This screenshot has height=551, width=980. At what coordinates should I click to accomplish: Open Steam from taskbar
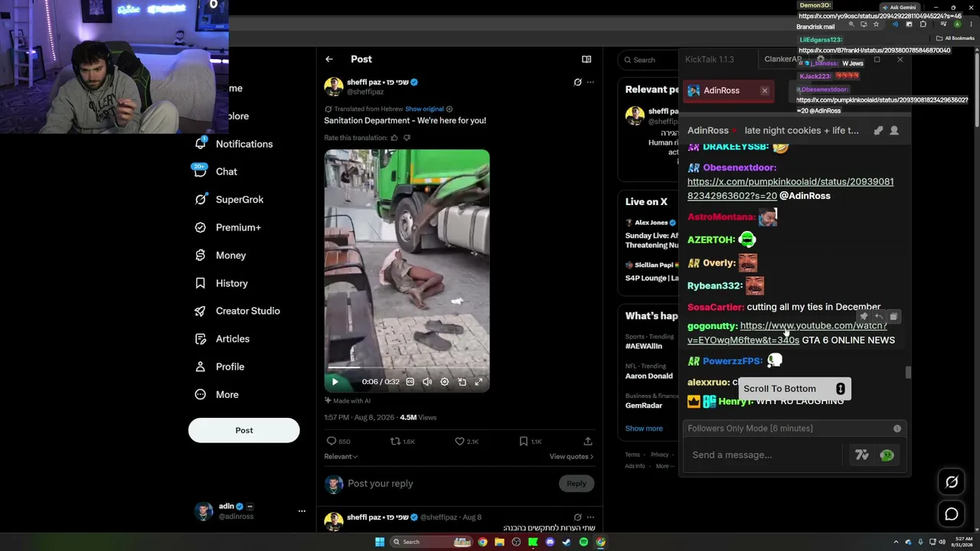pos(567,543)
